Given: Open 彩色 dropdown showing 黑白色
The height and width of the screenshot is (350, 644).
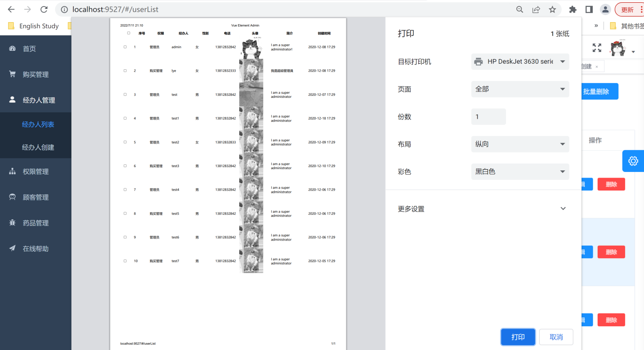Looking at the screenshot, I should pyautogui.click(x=520, y=172).
